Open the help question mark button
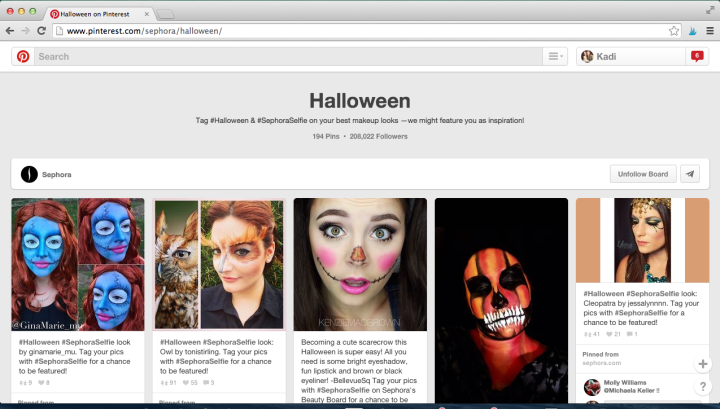Viewport: 720px width, 409px height. click(704, 387)
